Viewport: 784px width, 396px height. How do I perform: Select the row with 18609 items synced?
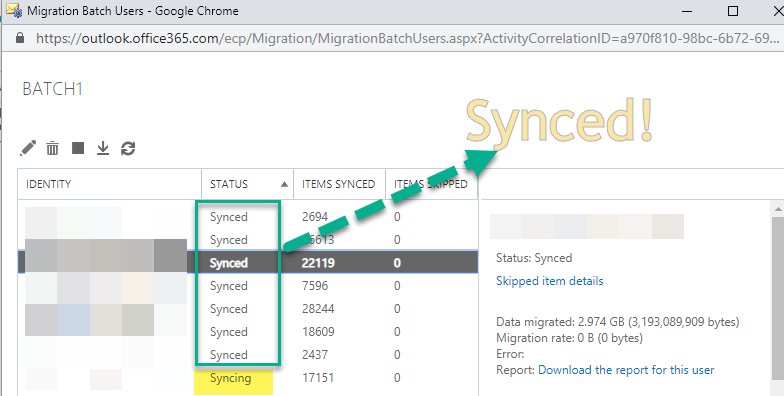[x=248, y=332]
